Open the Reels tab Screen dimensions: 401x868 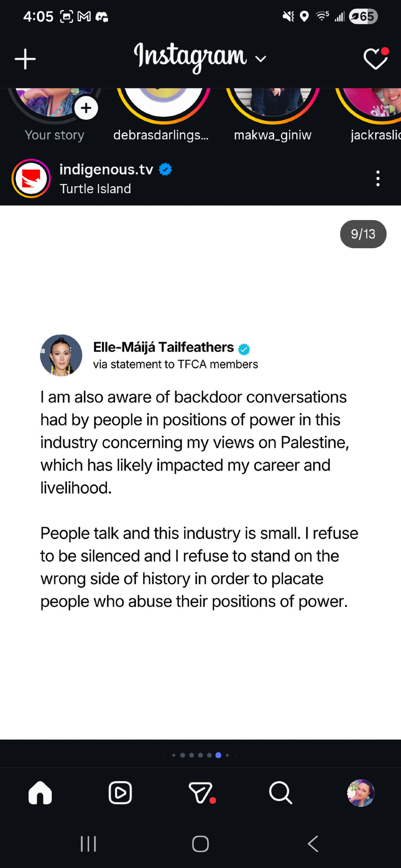coord(120,793)
